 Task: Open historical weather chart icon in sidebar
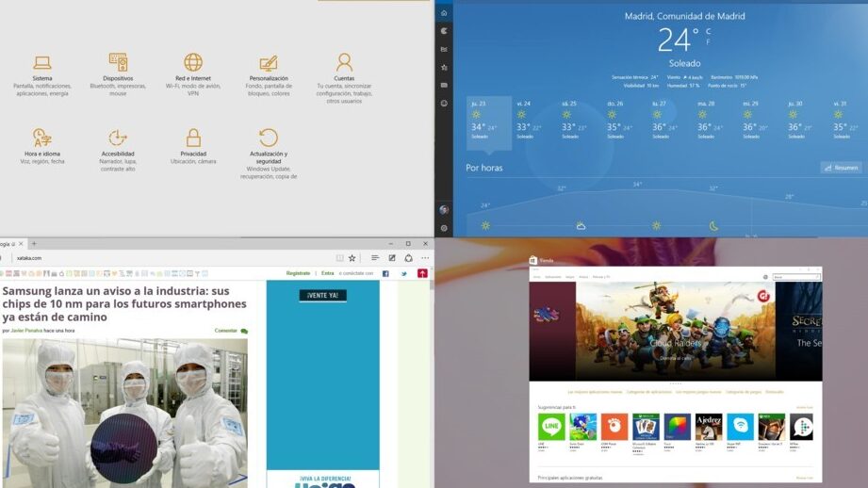[x=444, y=49]
